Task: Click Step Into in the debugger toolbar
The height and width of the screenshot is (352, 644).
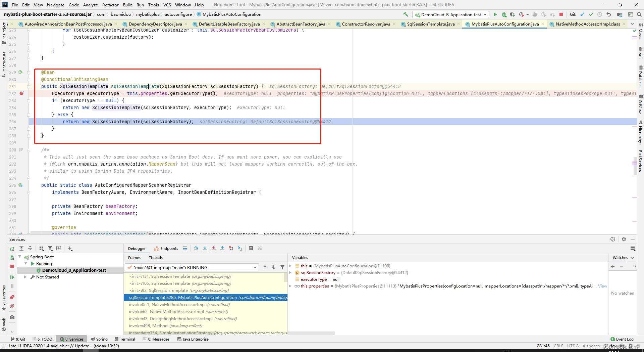Action: (205, 248)
